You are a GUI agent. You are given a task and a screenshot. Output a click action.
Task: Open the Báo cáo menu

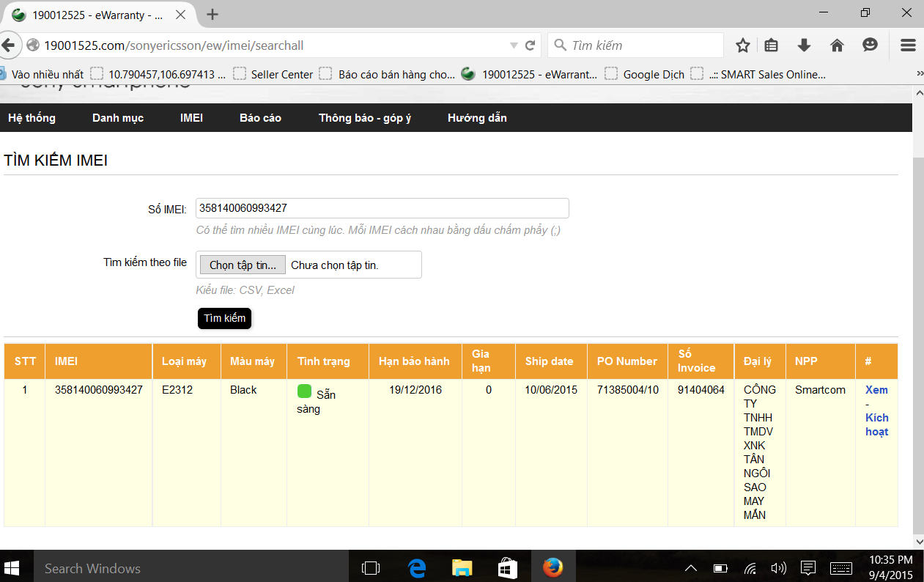pos(260,118)
